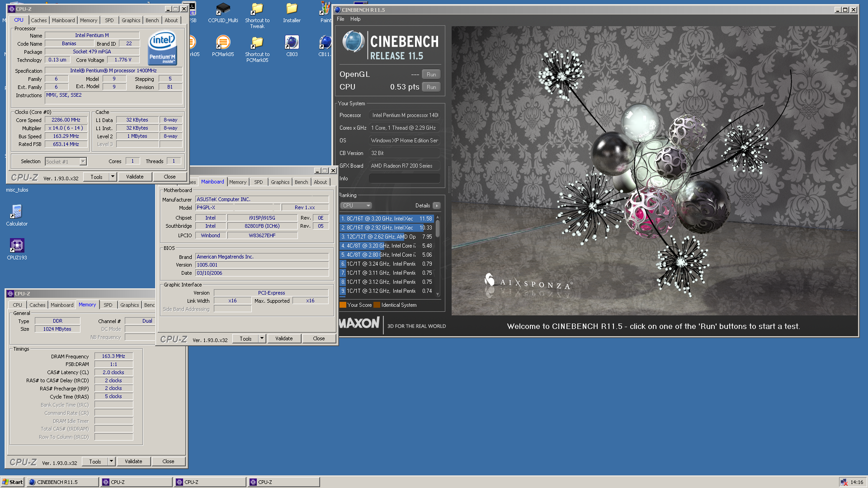The width and height of the screenshot is (868, 488).
Task: Click Validate in Mainboard CPU-Z window
Action: pyautogui.click(x=284, y=338)
